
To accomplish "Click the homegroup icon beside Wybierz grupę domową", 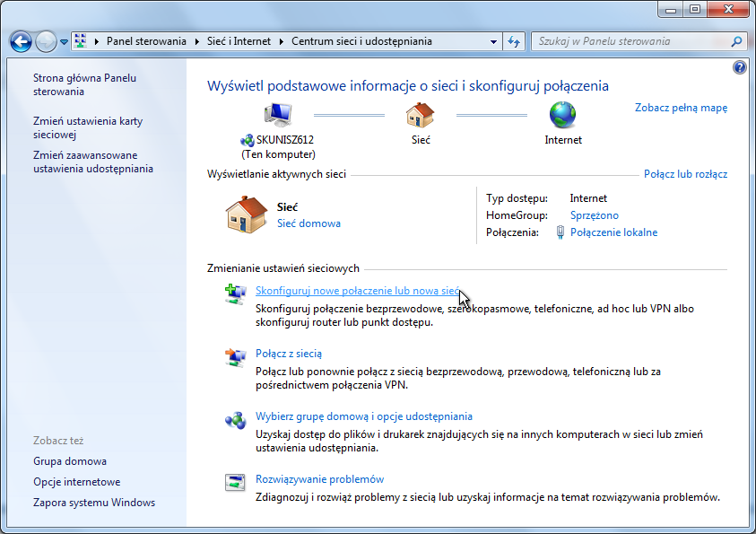I will pos(235,420).
